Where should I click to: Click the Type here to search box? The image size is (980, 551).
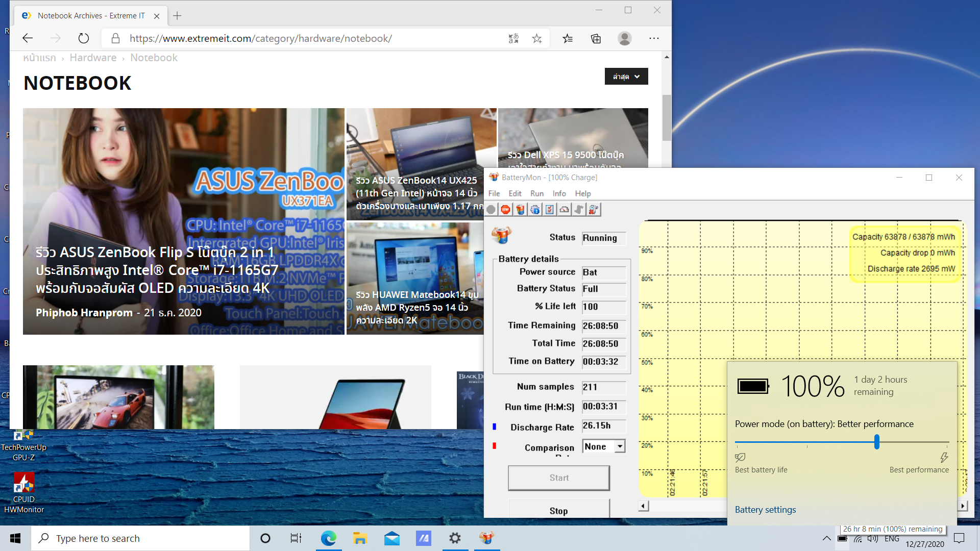tap(141, 538)
